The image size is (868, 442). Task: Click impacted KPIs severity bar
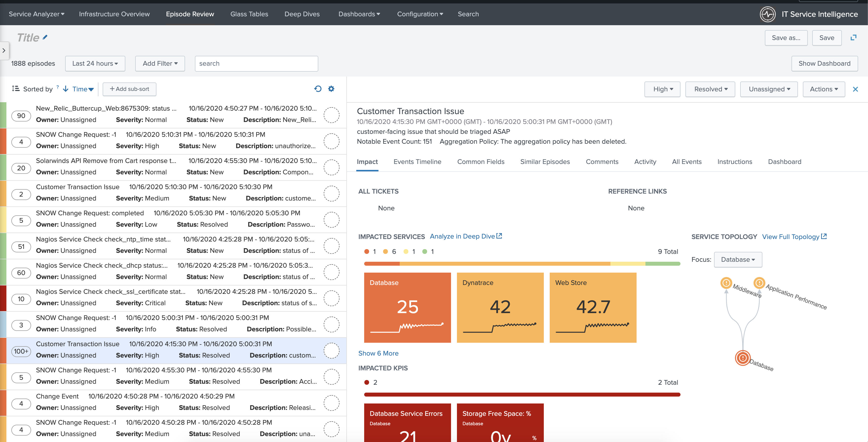pos(522,394)
